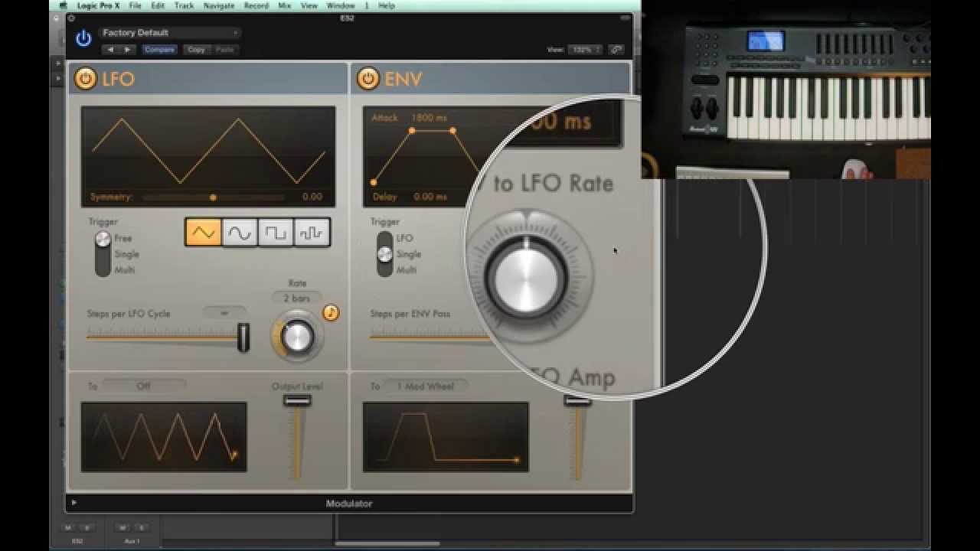Image resolution: width=980 pixels, height=551 pixels.
Task: Expand the Modulator disclosure triangle
Action: point(74,503)
